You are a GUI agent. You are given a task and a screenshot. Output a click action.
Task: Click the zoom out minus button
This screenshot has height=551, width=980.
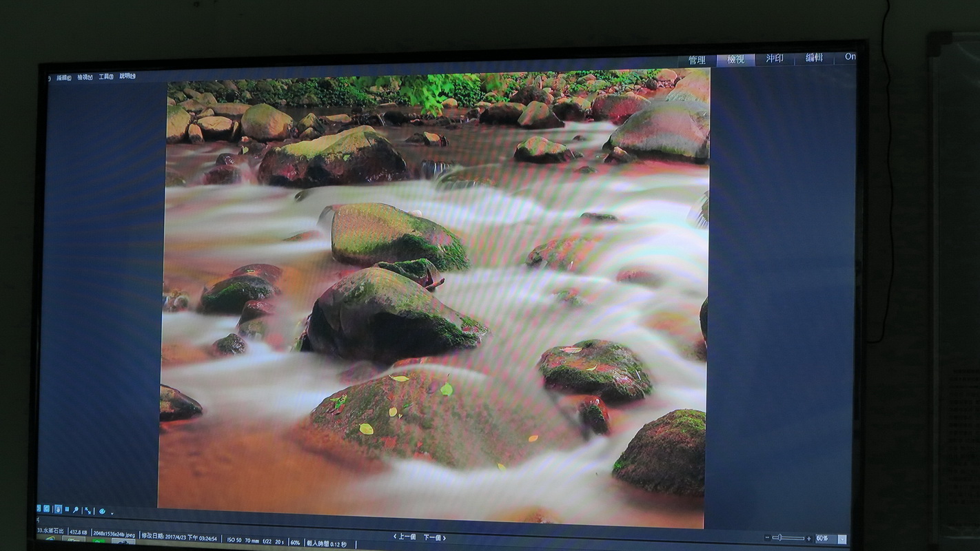pyautogui.click(x=767, y=538)
